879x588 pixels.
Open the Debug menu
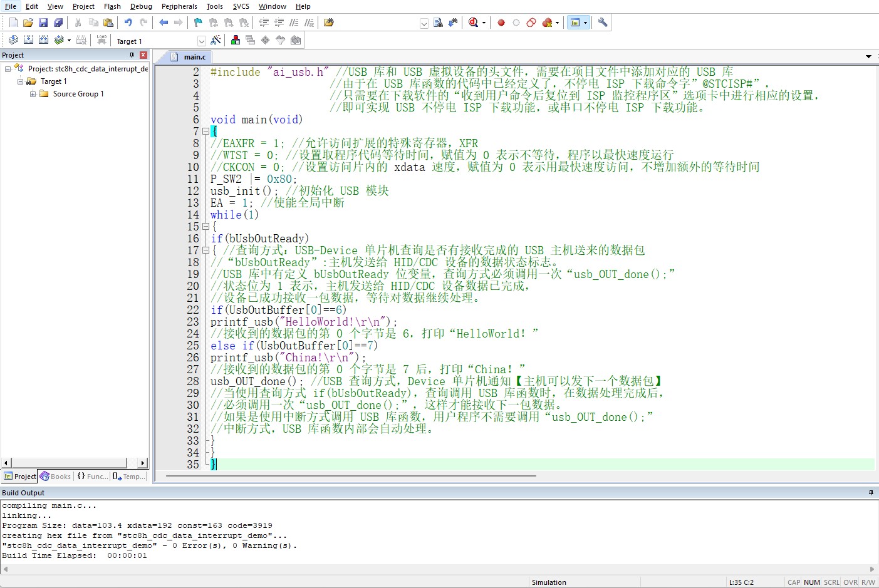pyautogui.click(x=141, y=6)
